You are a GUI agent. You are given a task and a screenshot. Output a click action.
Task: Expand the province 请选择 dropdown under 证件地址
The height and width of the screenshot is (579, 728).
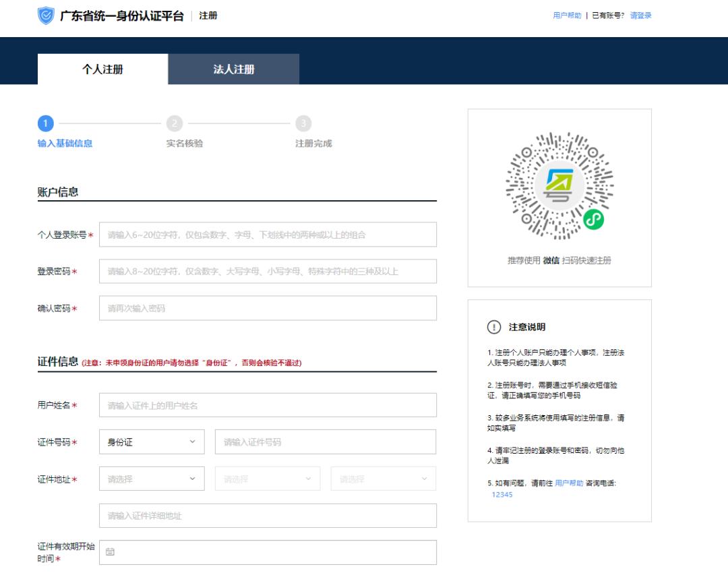click(x=151, y=479)
